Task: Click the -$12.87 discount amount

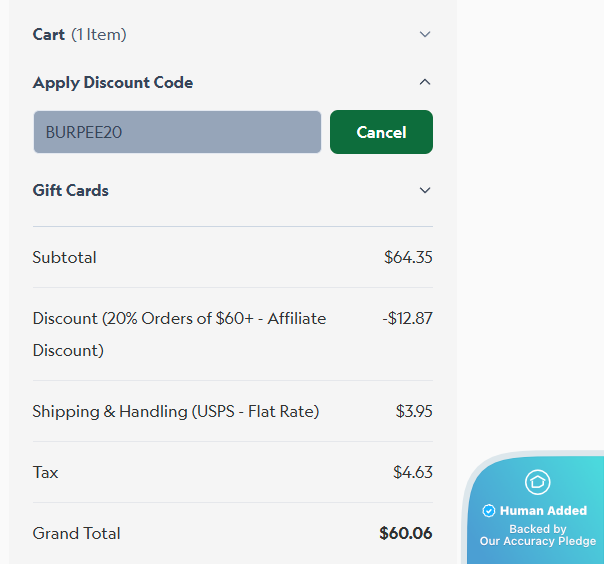Action: pos(407,319)
